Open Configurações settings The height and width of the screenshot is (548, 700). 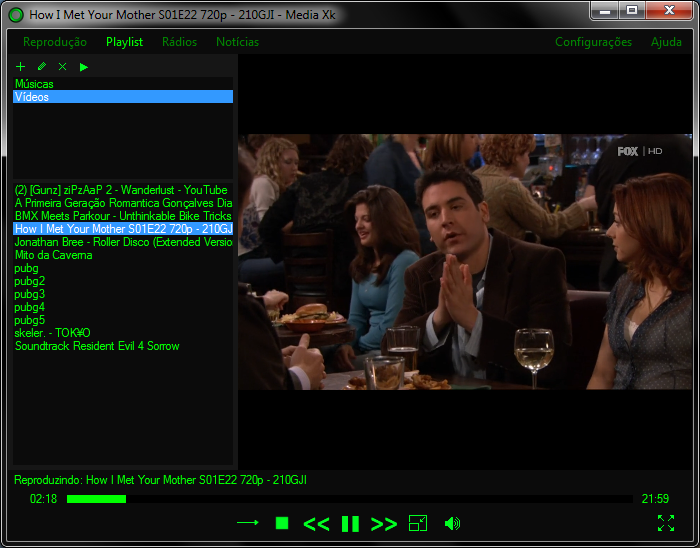click(x=593, y=42)
